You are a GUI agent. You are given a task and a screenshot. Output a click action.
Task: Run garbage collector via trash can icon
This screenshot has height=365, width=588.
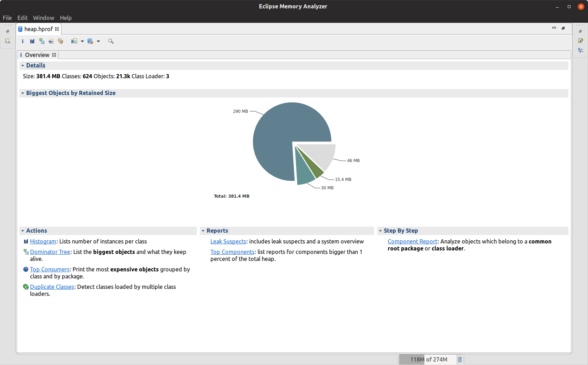pos(460,359)
